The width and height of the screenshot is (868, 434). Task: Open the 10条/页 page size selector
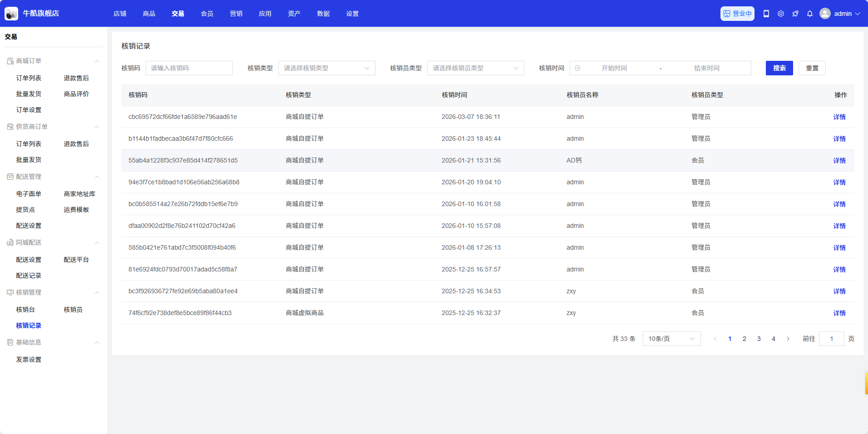[671, 339]
